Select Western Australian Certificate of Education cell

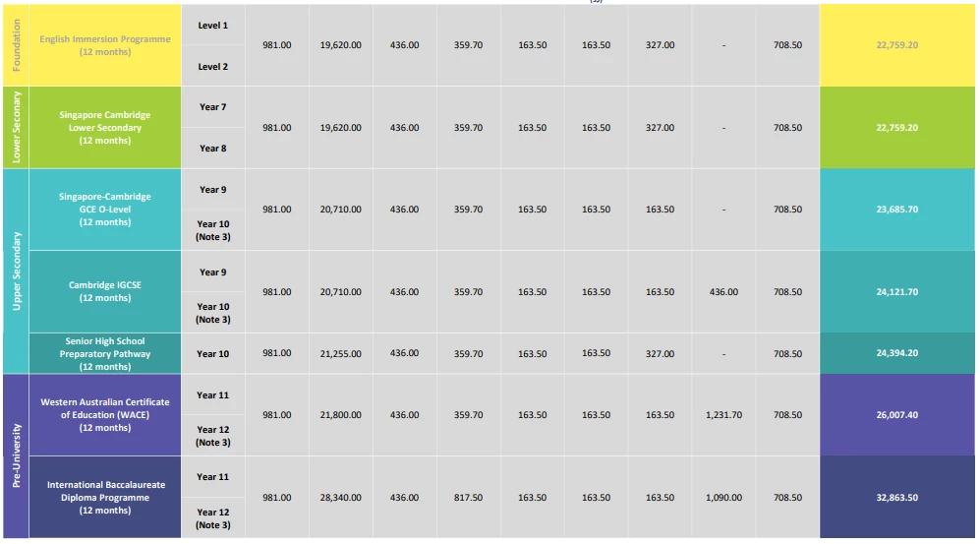[x=105, y=414]
